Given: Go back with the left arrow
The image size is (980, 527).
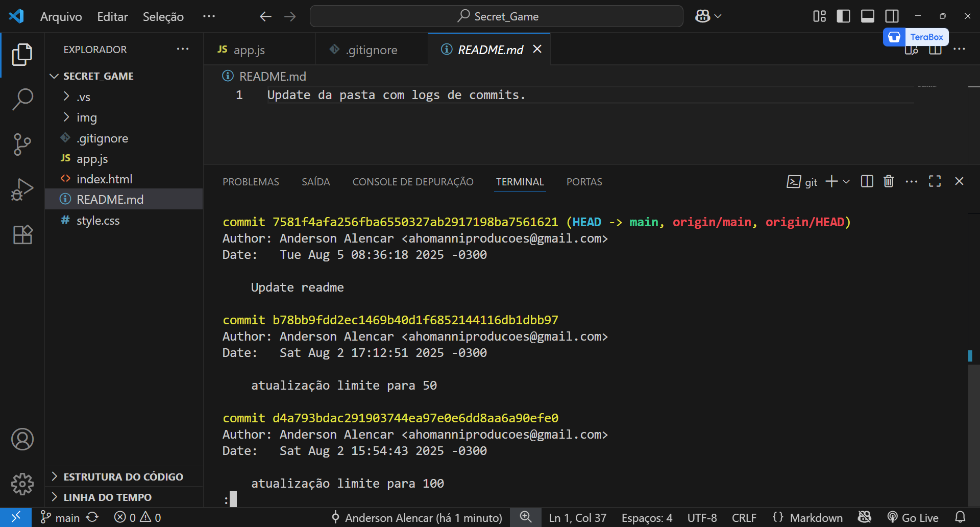Looking at the screenshot, I should [265, 16].
